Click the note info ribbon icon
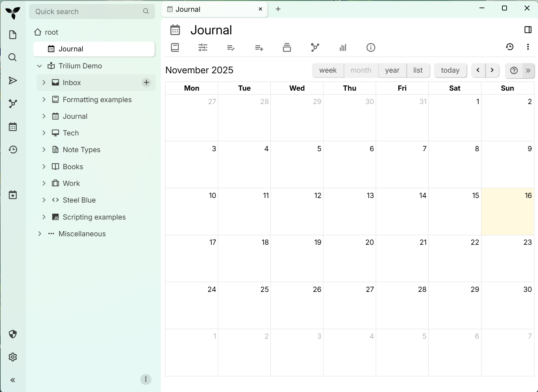Image resolution: width=538 pixels, height=392 pixels. (x=371, y=48)
